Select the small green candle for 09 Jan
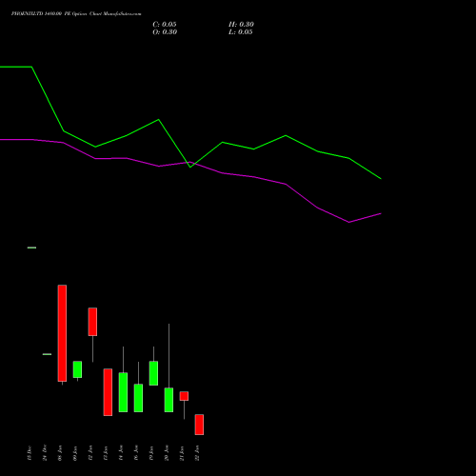The image size is (476, 476). point(77,369)
